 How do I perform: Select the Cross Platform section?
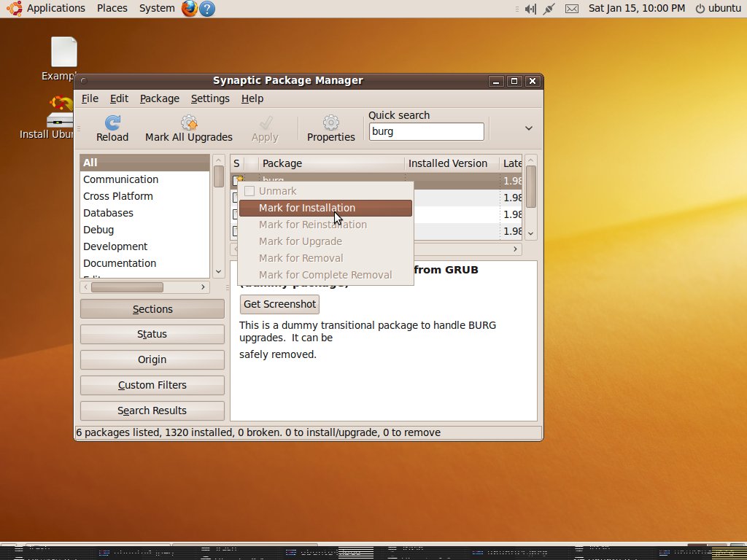tap(145, 196)
